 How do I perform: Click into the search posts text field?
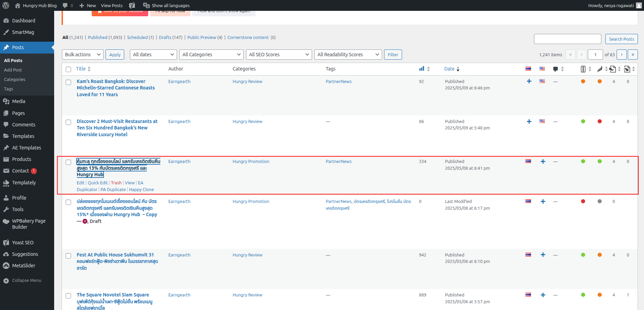click(567, 39)
